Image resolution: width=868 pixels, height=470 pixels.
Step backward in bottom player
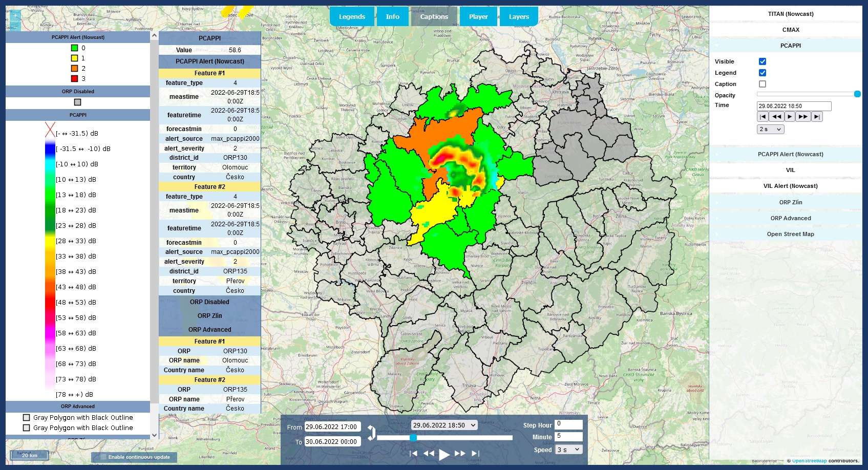coord(429,453)
